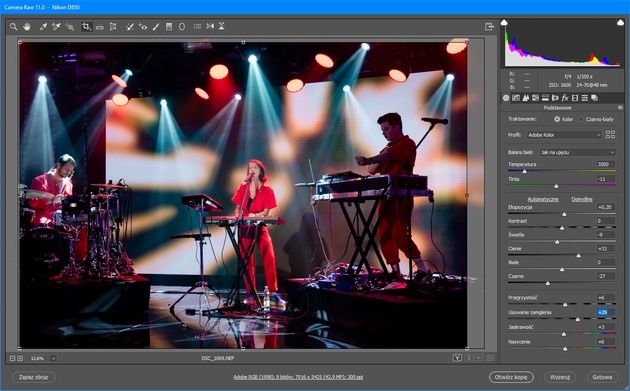
Task: Expand the Profil Adobe Kolor dropdown
Action: coord(564,135)
